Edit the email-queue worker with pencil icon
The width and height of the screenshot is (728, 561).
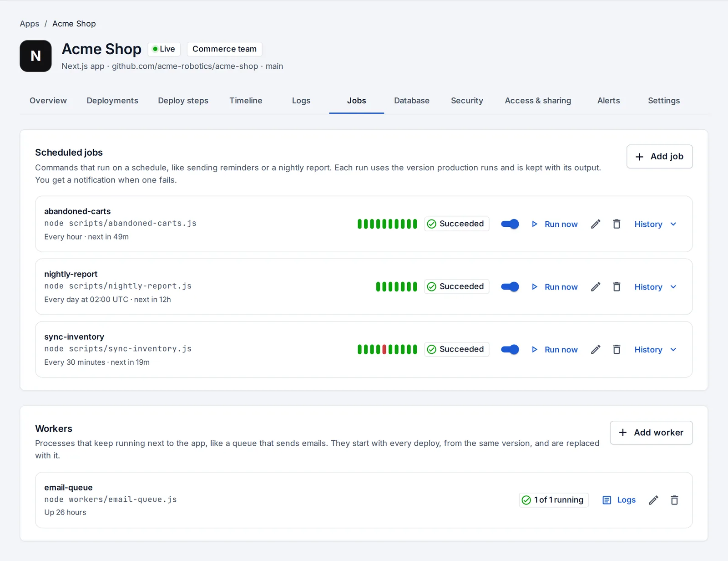pyautogui.click(x=653, y=500)
